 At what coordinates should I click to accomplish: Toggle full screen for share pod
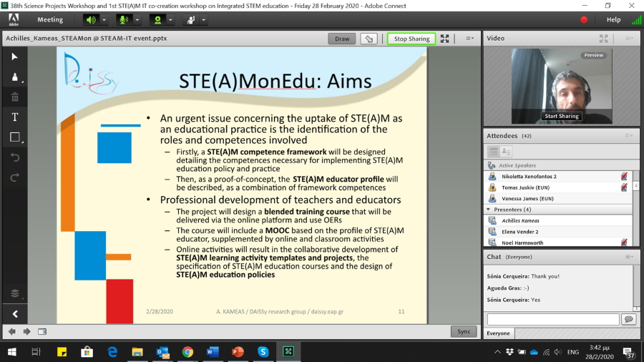pyautogui.click(x=444, y=39)
